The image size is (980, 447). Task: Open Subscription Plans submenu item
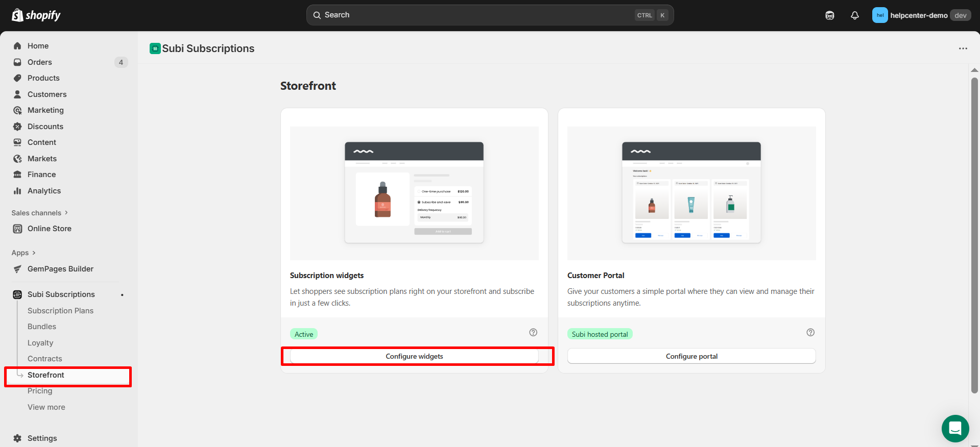click(60, 311)
